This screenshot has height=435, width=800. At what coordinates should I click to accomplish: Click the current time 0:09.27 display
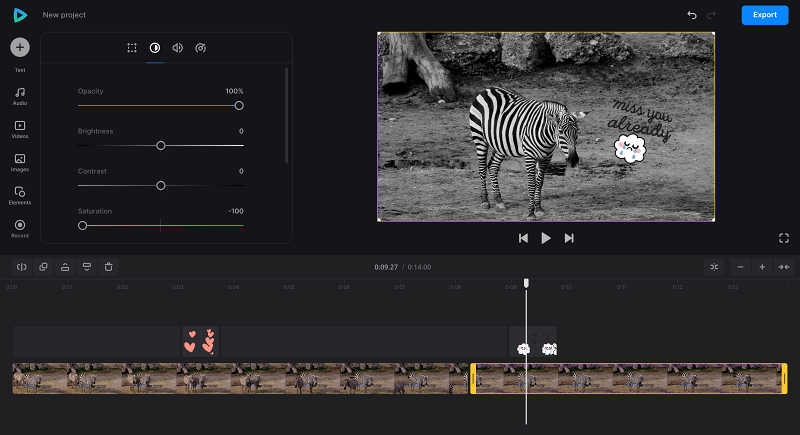point(386,267)
